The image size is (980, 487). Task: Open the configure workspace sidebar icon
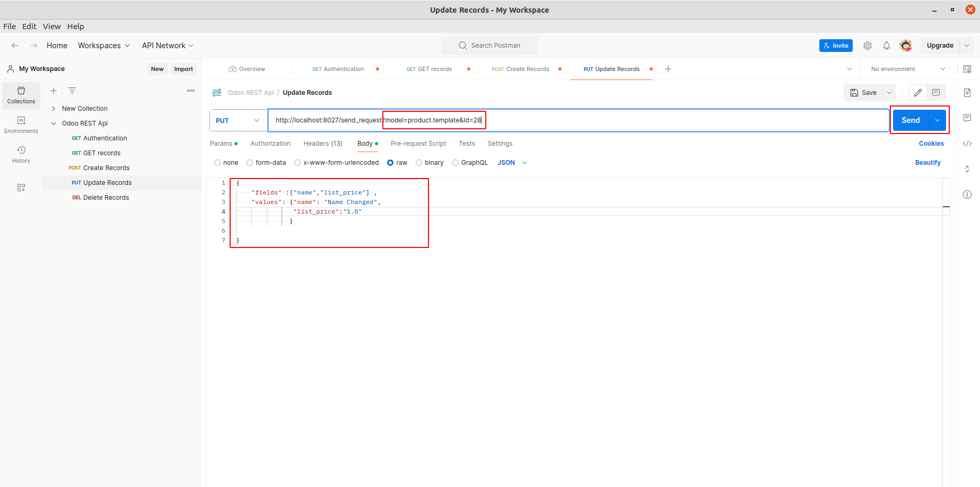click(21, 188)
